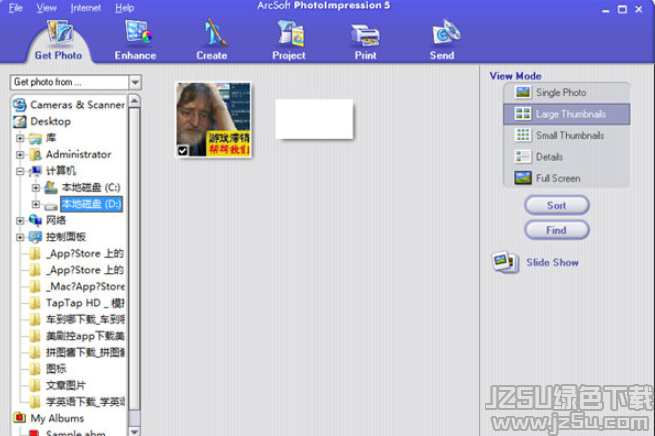Select the Full Screen view icon
Viewport: 655px width, 436px height.
click(523, 178)
